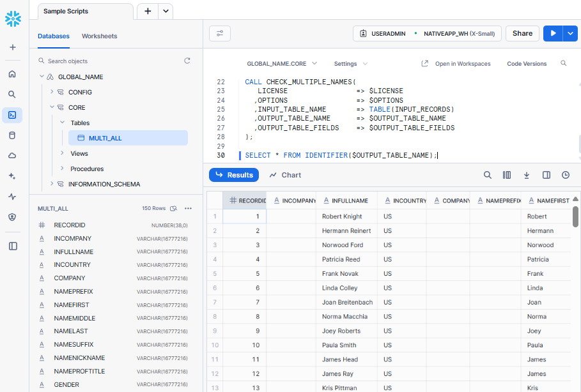Viewport: 581px width, 392px height.
Task: Switch to the Databases tab
Action: pyautogui.click(x=54, y=36)
